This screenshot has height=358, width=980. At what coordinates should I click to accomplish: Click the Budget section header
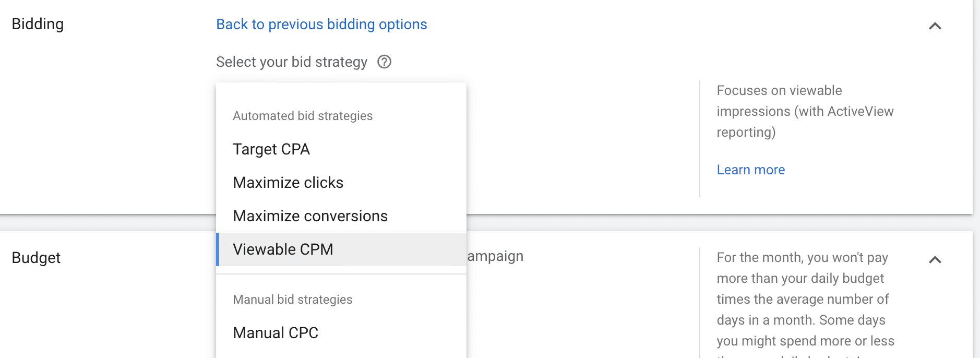point(36,257)
